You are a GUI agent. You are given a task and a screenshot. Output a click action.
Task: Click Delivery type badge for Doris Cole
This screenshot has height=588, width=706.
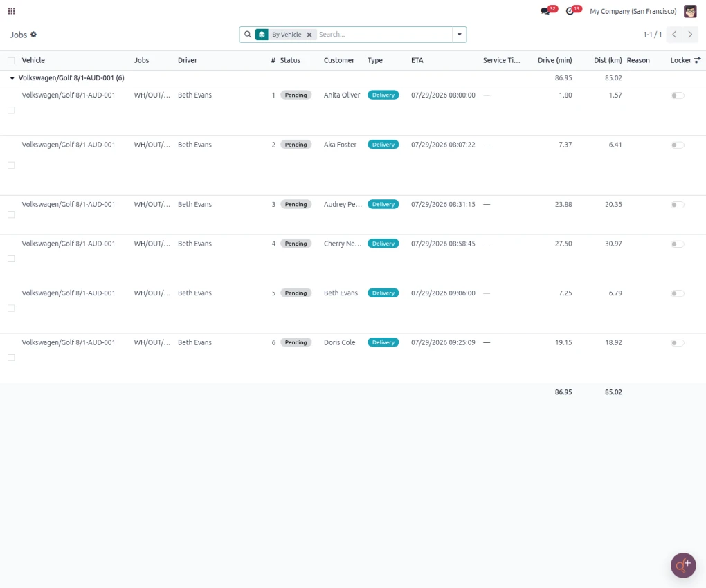click(383, 342)
